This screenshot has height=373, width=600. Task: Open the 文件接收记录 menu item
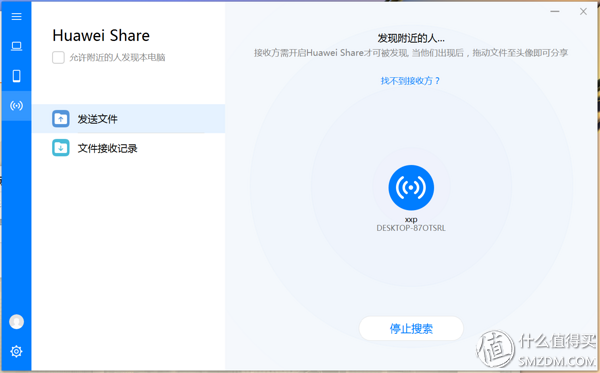[129, 148]
